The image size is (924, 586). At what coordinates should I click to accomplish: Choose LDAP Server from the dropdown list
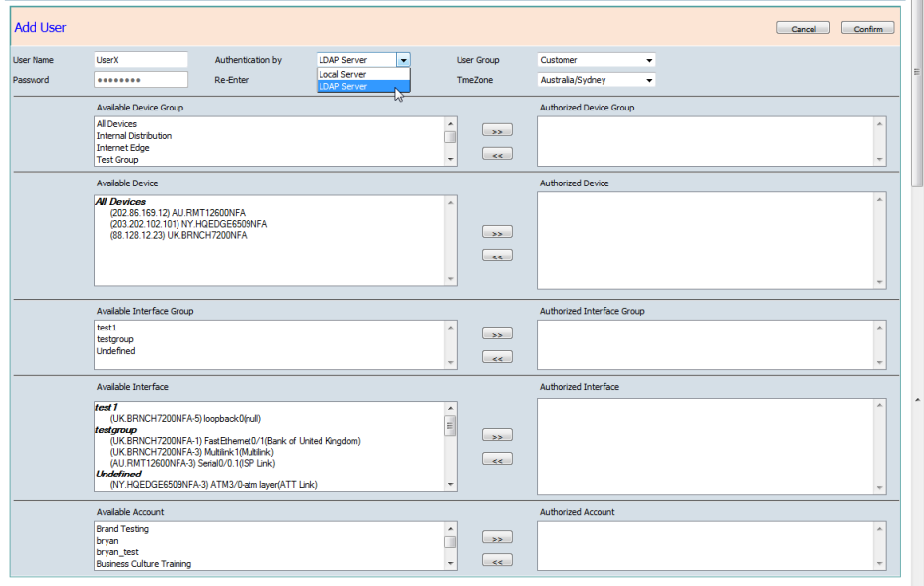pos(364,86)
